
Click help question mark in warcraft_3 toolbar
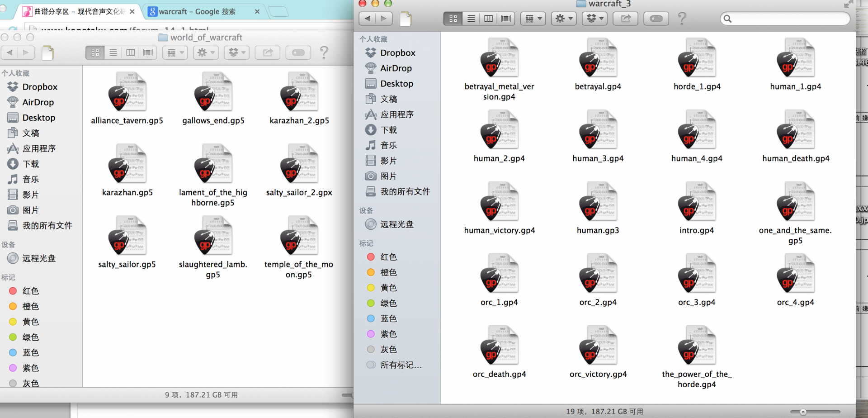point(682,19)
